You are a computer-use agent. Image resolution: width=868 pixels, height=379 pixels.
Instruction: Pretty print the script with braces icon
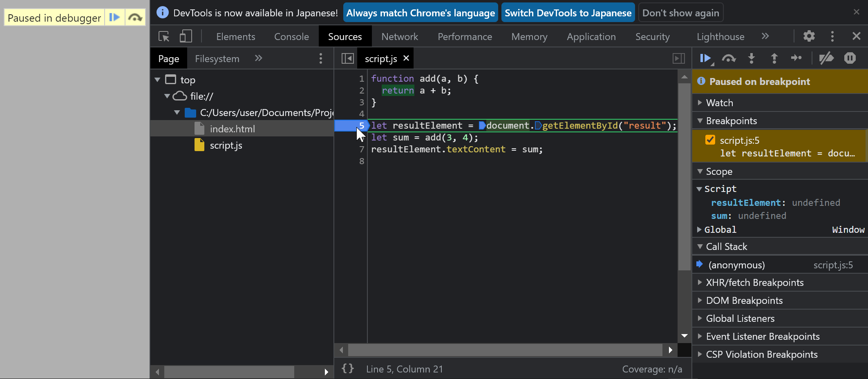pos(347,369)
